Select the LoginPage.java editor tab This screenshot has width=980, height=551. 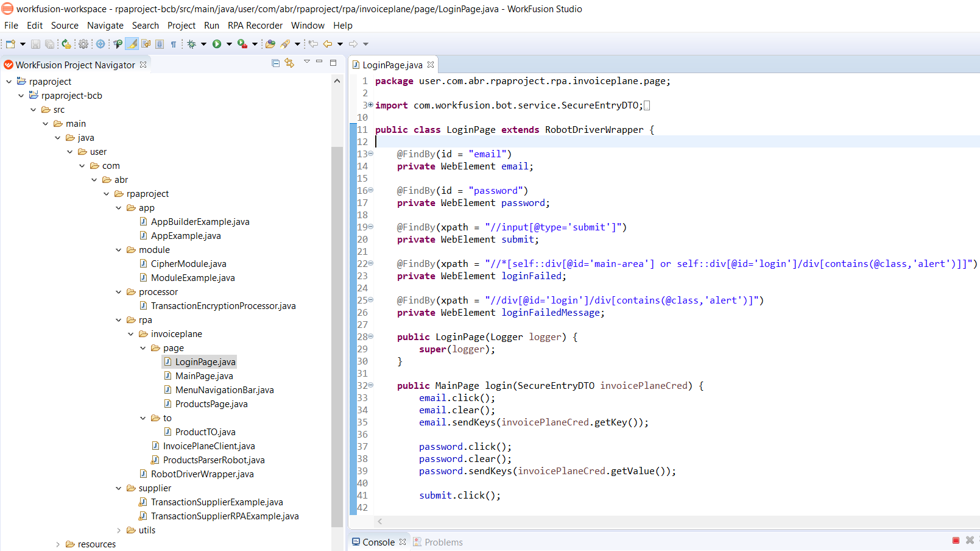pyautogui.click(x=392, y=65)
